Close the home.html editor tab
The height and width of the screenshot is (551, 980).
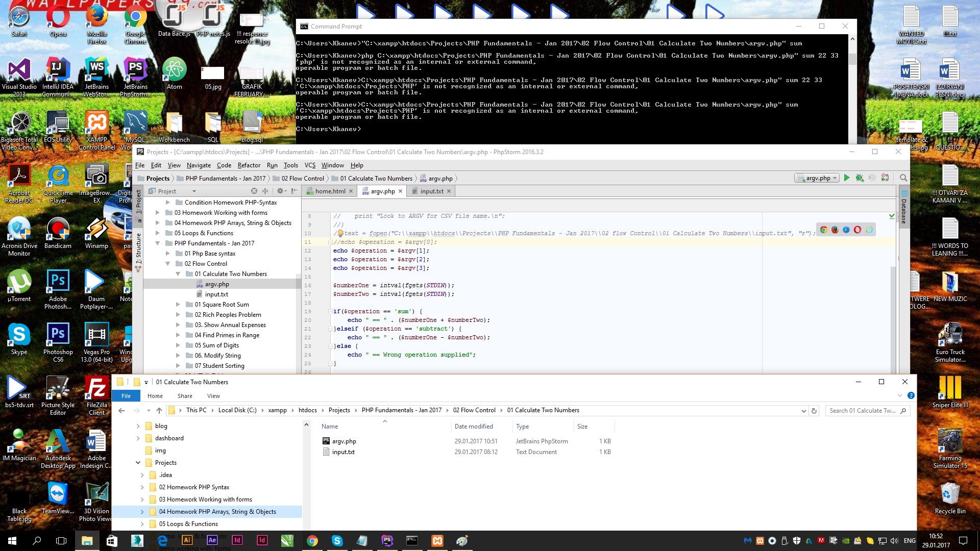pos(351,191)
